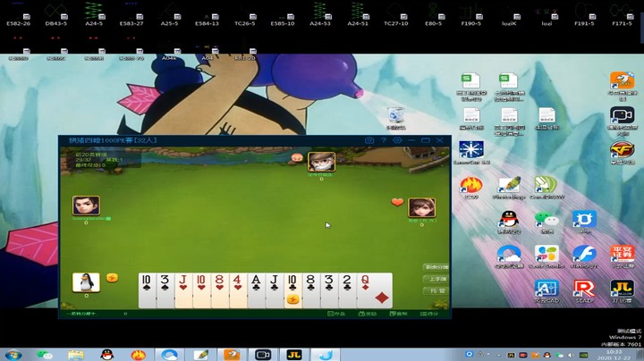644x361 pixels.
Task: Click the 上手牌 previous-hand button
Action: (436, 279)
